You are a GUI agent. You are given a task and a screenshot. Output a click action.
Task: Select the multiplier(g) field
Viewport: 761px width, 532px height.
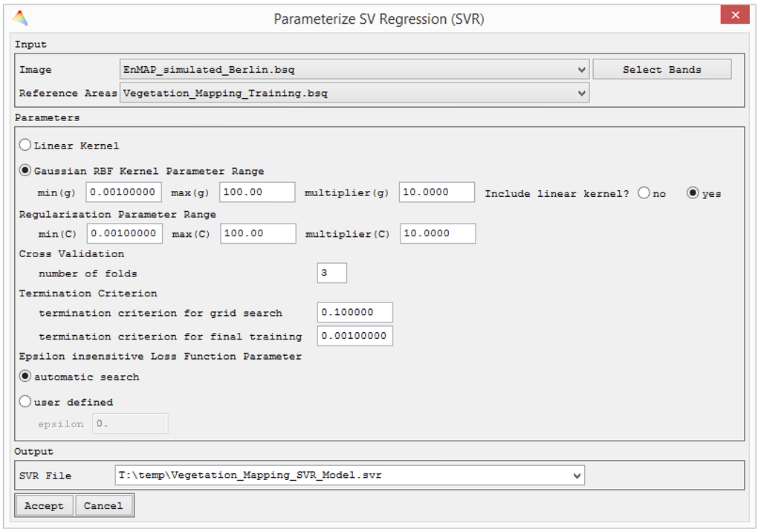[x=437, y=192]
